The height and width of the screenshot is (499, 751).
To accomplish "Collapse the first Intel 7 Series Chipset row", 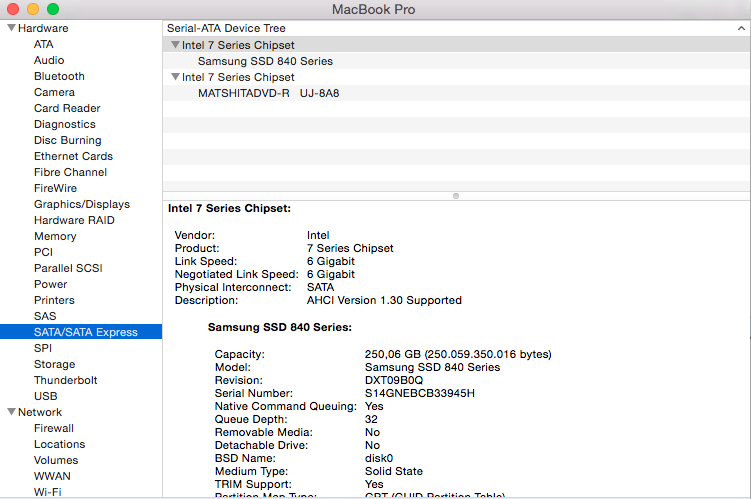I will click(x=175, y=45).
